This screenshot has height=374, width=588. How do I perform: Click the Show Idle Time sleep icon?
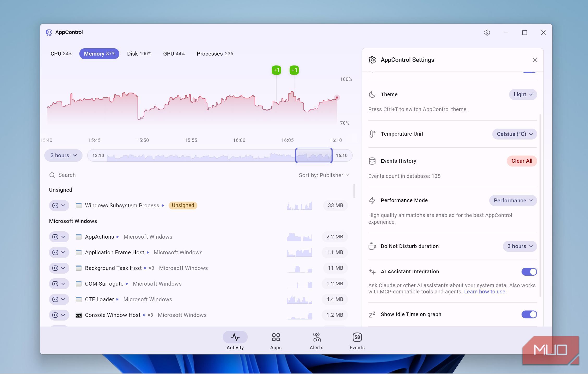point(372,315)
